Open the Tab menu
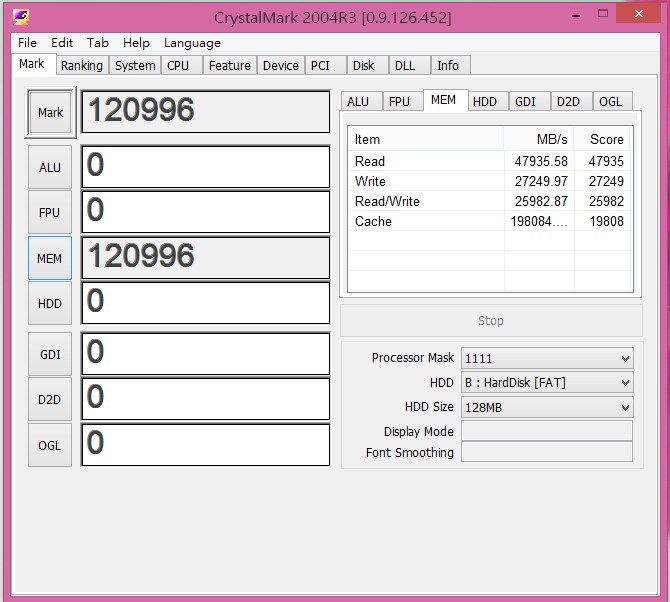The height and width of the screenshot is (602, 670). (x=98, y=43)
